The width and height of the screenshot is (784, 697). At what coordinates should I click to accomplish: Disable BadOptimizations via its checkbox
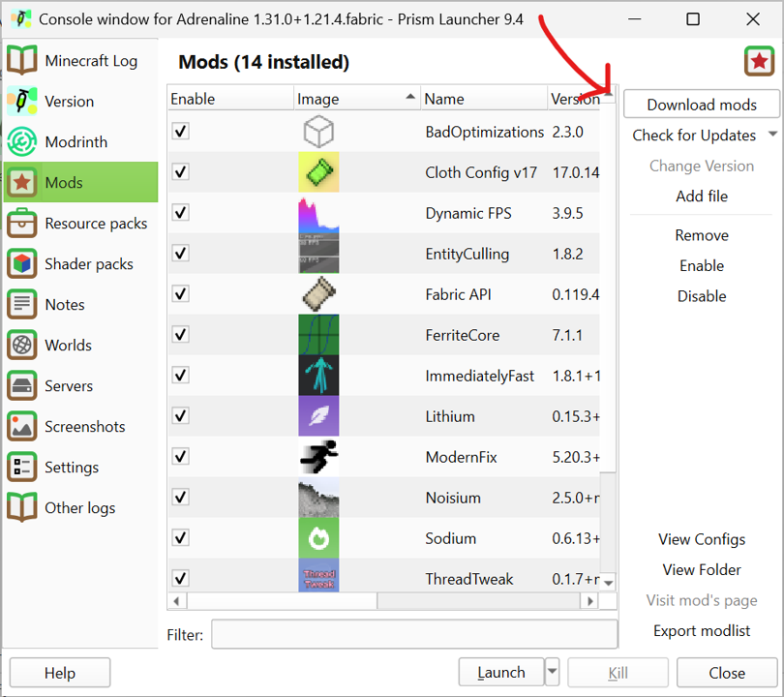[180, 132]
